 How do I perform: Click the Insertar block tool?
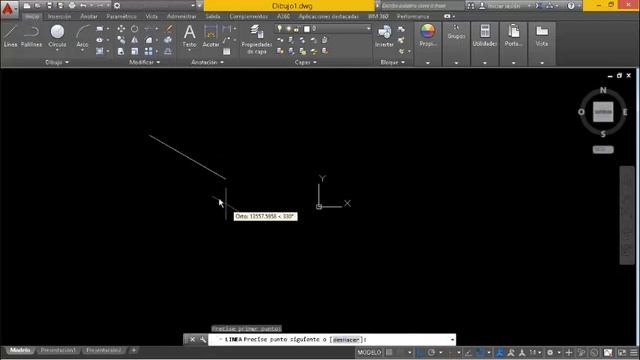(x=384, y=36)
